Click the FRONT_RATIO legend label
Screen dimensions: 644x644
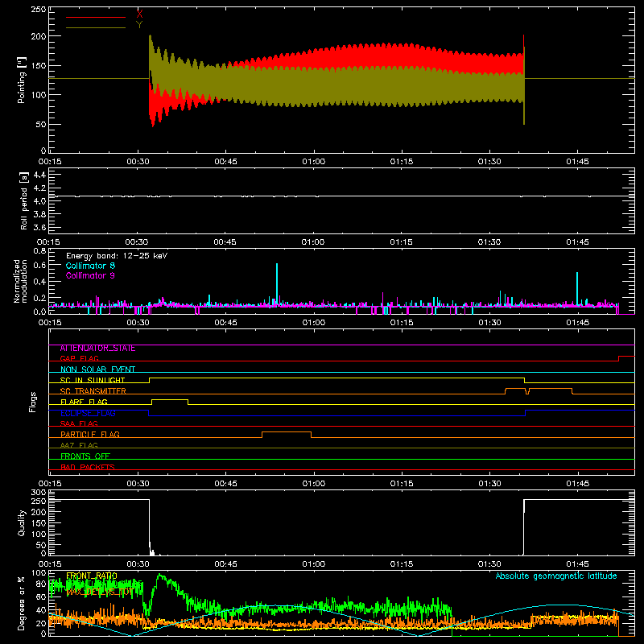point(92,576)
